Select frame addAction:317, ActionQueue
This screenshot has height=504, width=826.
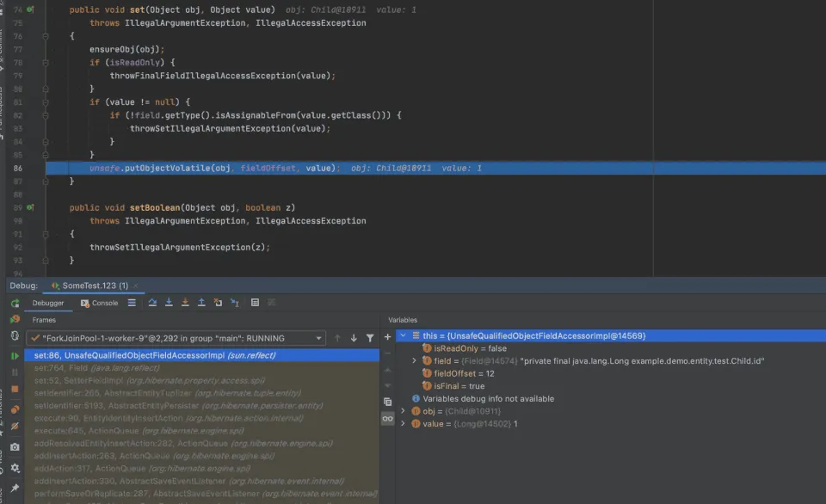coord(201,468)
